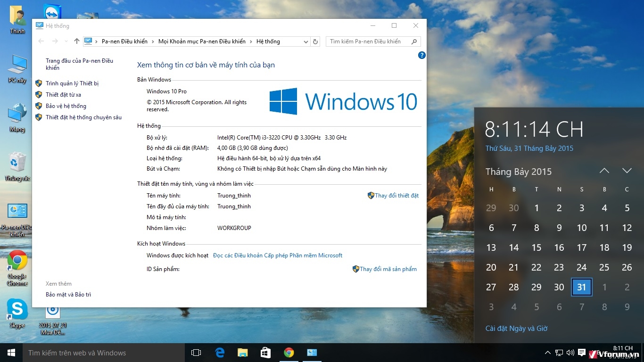Switch to Chrome on the taskbar
Viewport: 644px width, 362px height.
click(289, 353)
